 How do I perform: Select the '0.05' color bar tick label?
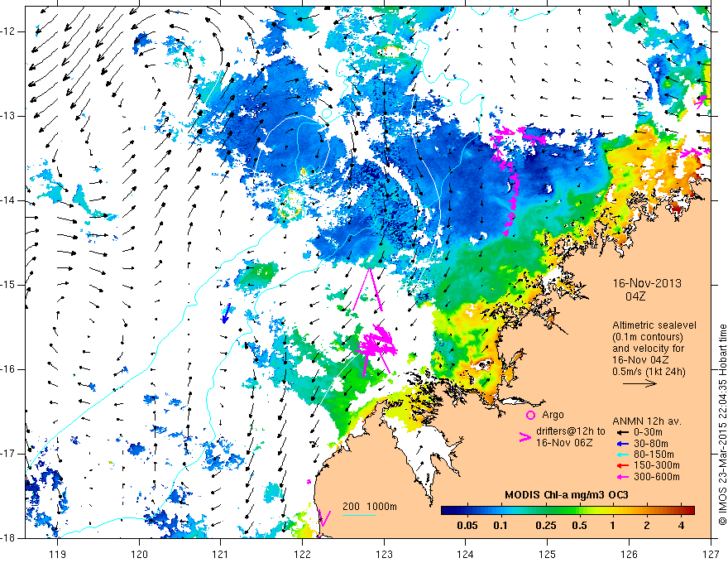467,526
